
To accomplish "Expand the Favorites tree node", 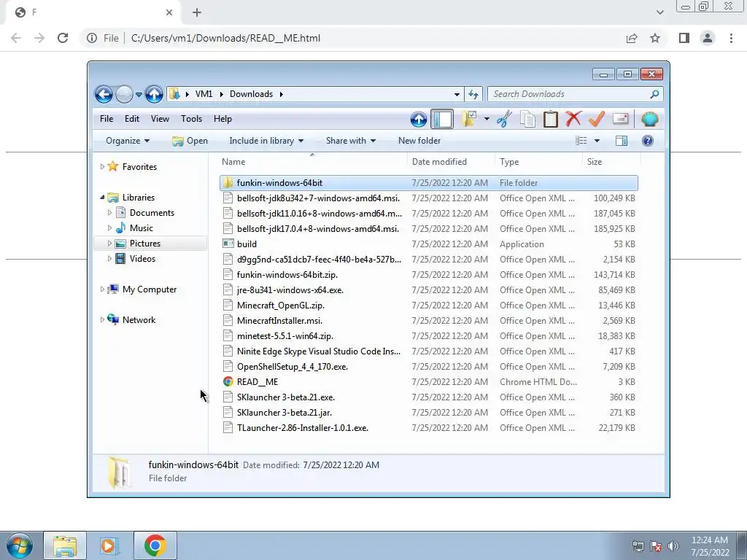I will tap(102, 167).
